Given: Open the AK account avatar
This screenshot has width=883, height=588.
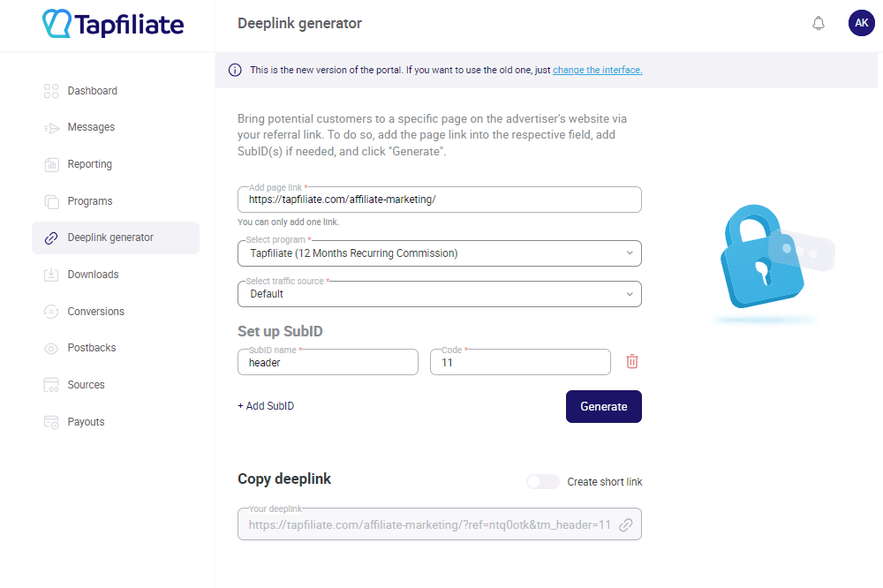Looking at the screenshot, I should [x=861, y=23].
